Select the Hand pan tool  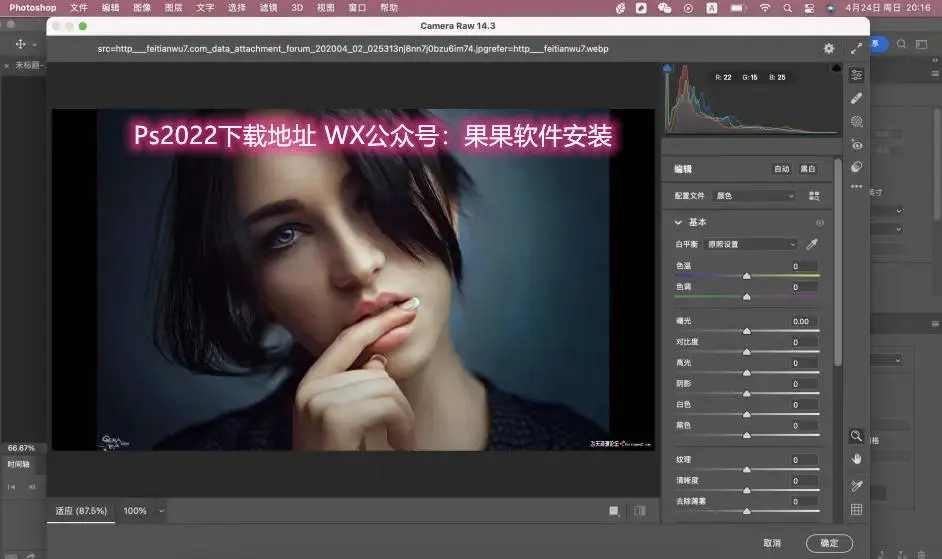click(857, 459)
